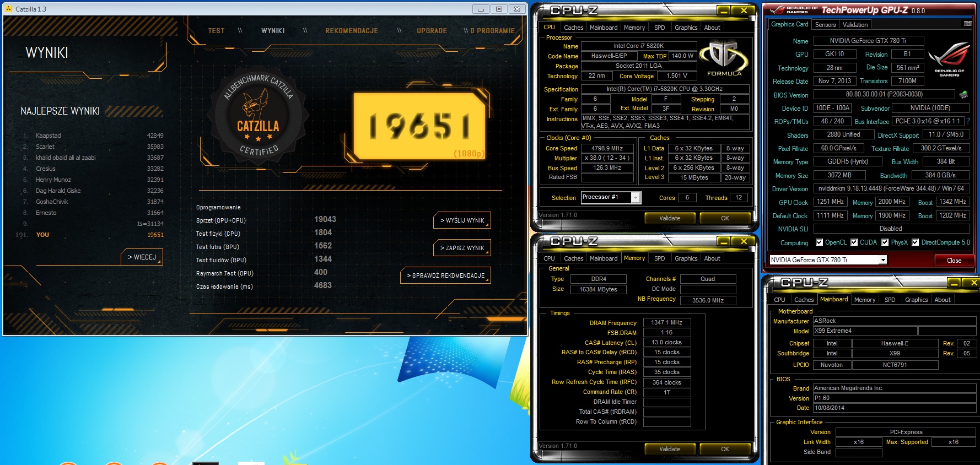Click Validate in CPU-Z Timings window

pyautogui.click(x=670, y=449)
